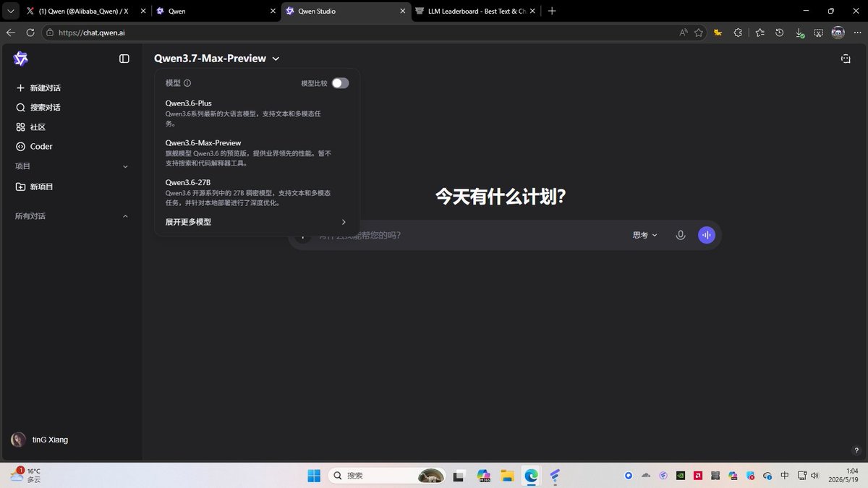Open the weather widget showing 16°C
The height and width of the screenshot is (488, 868).
(26, 475)
